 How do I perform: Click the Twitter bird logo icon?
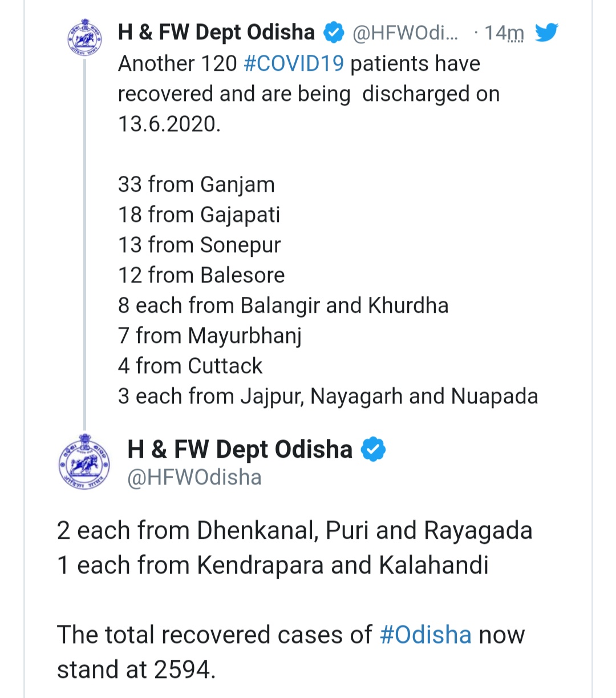[x=546, y=33]
